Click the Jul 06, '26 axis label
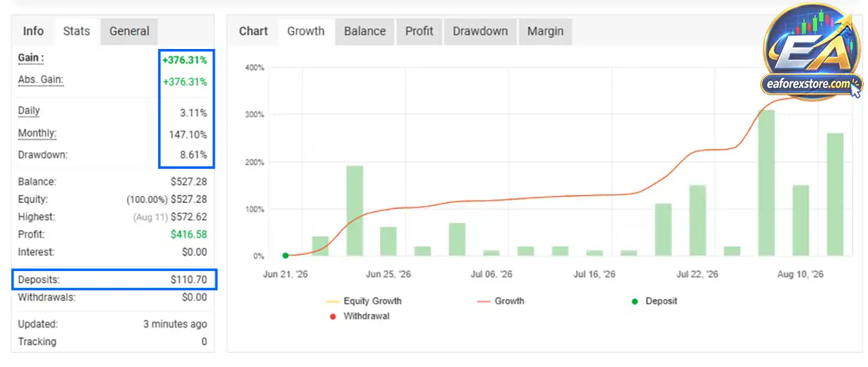Viewport: 868px width, 367px height. (x=491, y=274)
